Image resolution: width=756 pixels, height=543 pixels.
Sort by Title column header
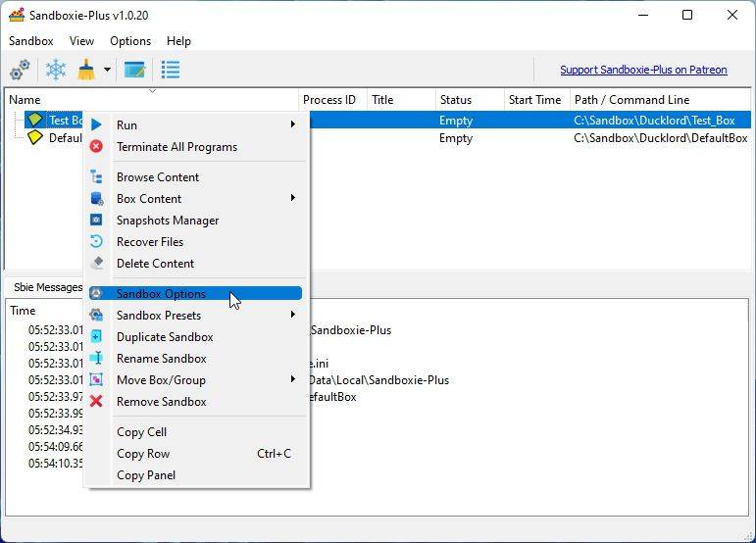(401, 100)
